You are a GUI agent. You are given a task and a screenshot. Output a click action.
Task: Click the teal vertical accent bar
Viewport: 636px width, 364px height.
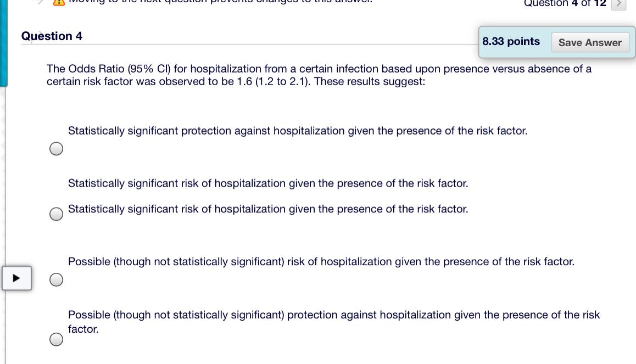pos(3,41)
